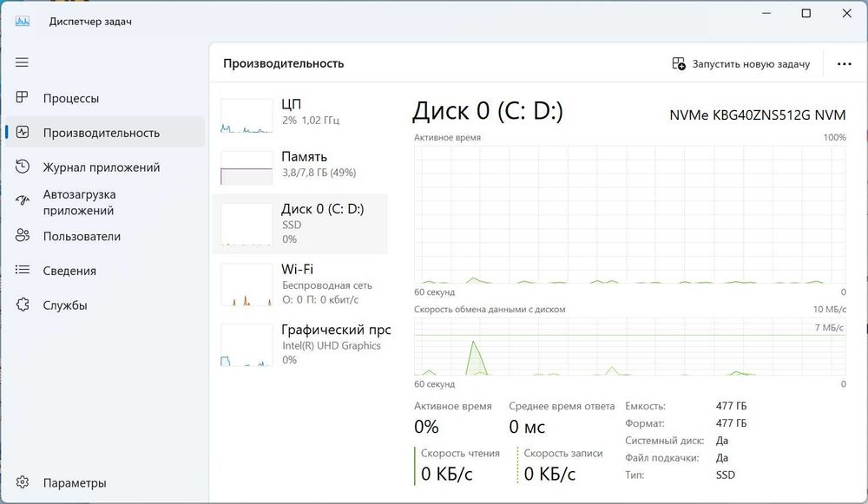Click Run new task button
This screenshot has height=504, width=868.
coord(741,64)
